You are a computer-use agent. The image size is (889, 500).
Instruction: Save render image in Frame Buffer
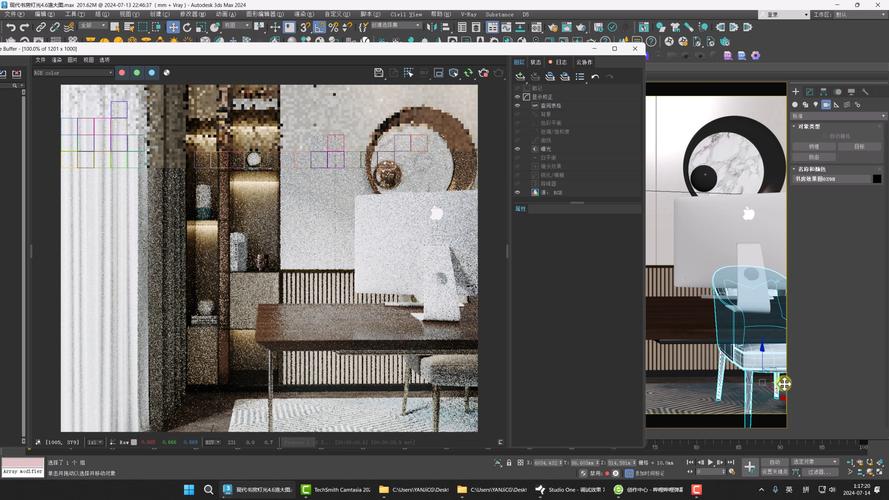coord(379,73)
